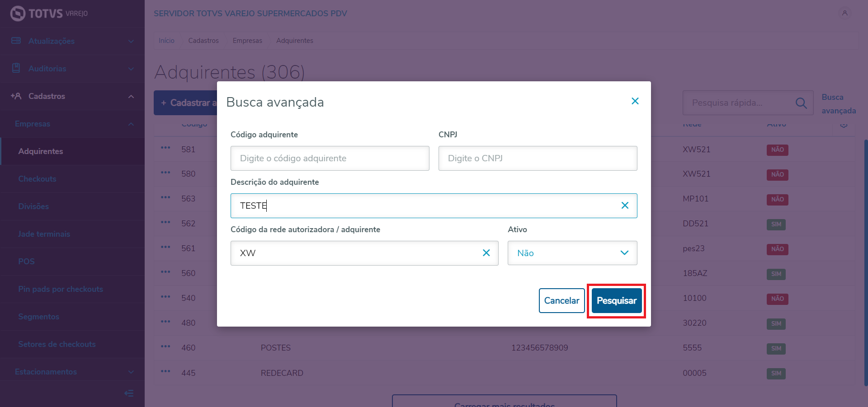Screen dimensions: 868x407
Task: Click the Código adquirente input field
Action: point(330,159)
